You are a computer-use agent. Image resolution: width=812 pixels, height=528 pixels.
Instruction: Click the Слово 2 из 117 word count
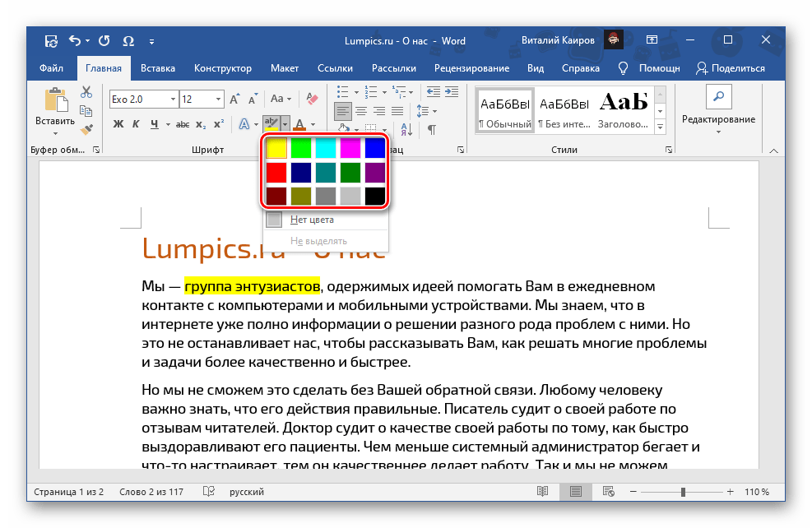151,492
